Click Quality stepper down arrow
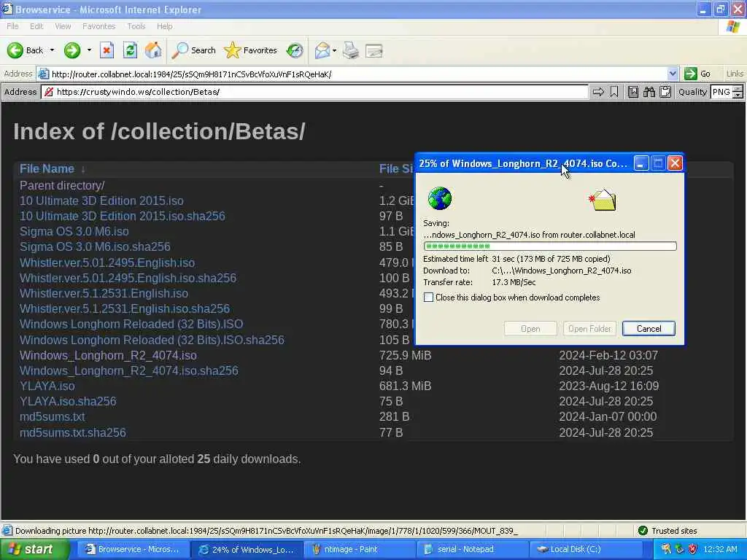This screenshot has width=747, height=560. [x=738, y=95]
